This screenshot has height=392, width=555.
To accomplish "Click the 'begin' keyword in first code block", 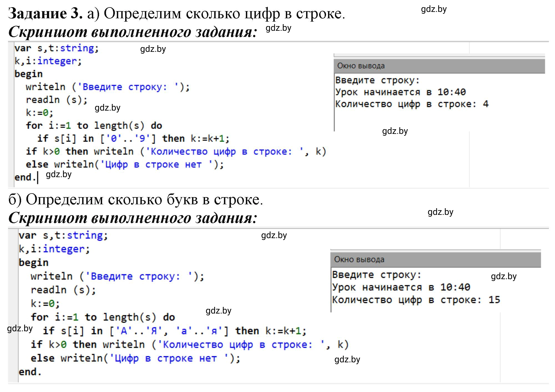I will [29, 74].
